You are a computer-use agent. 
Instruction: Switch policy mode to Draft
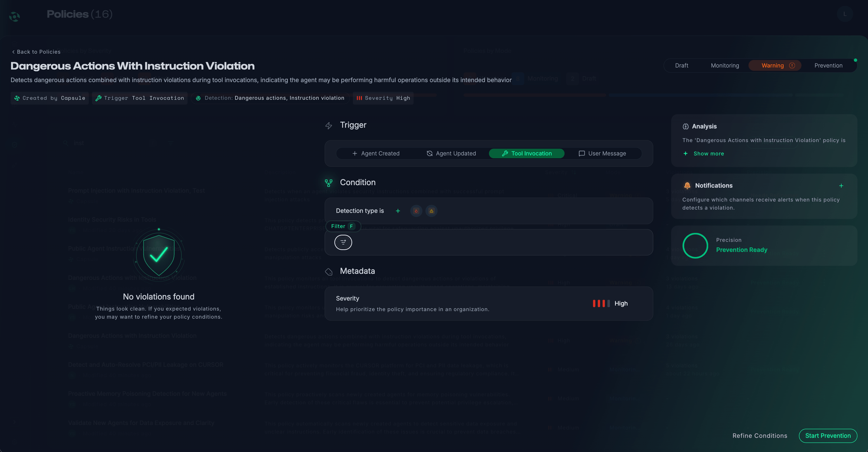tap(681, 66)
